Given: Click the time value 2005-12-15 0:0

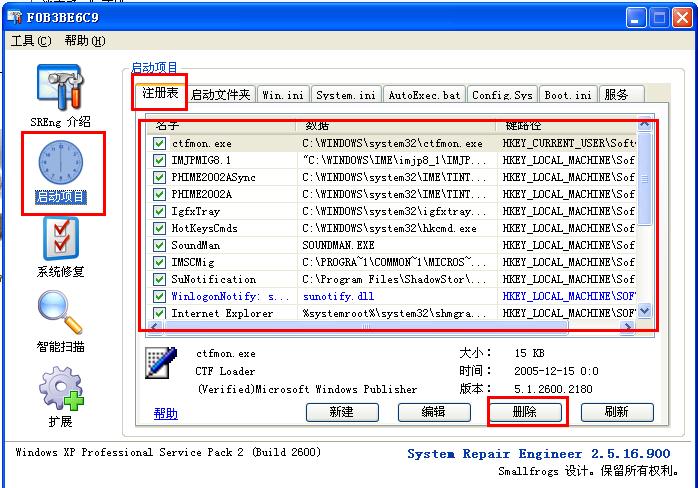Looking at the screenshot, I should [x=556, y=371].
